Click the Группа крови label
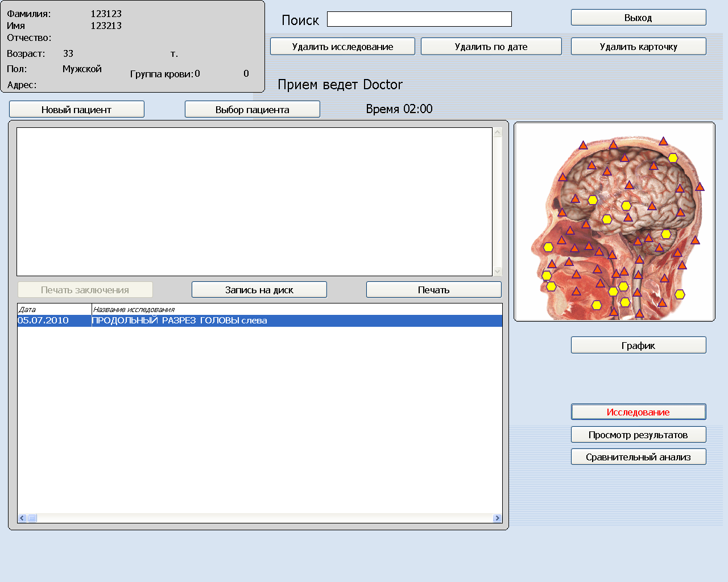Image resolution: width=728 pixels, height=582 pixels. 162,74
